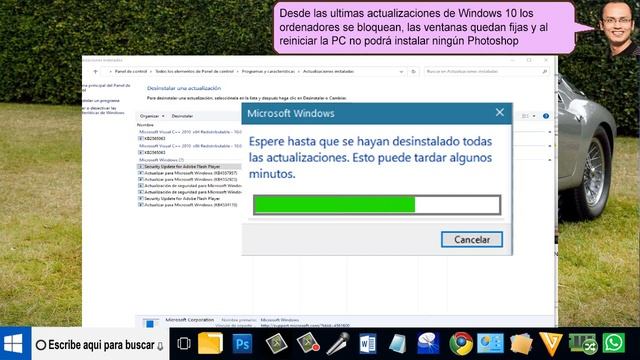
Task: Click 'Panel de control' in the breadcrumb
Action: click(131, 71)
